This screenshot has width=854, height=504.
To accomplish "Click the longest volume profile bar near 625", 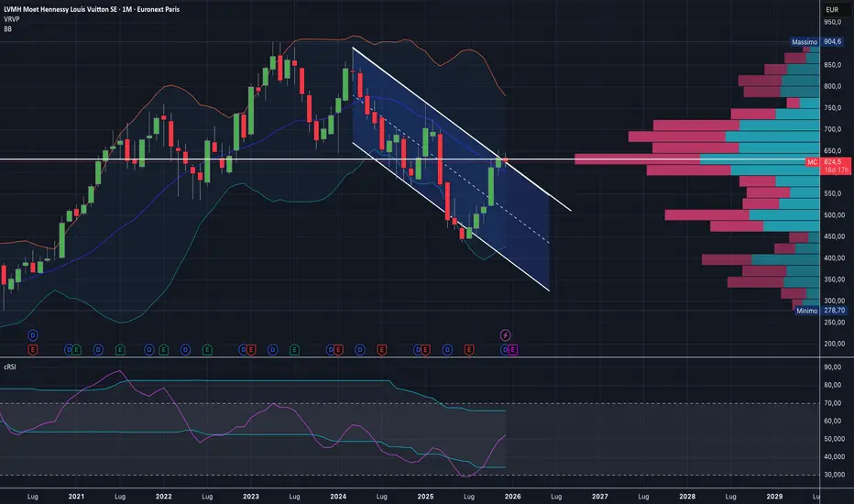I will [697, 159].
